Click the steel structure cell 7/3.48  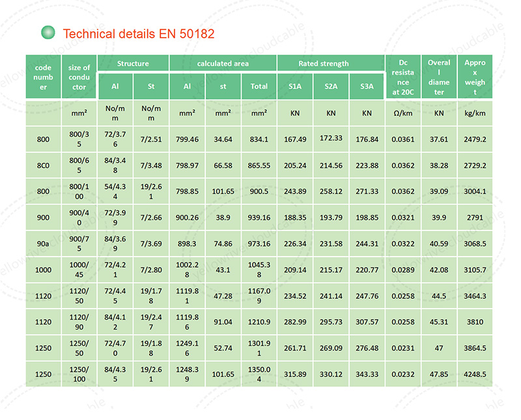151,165
